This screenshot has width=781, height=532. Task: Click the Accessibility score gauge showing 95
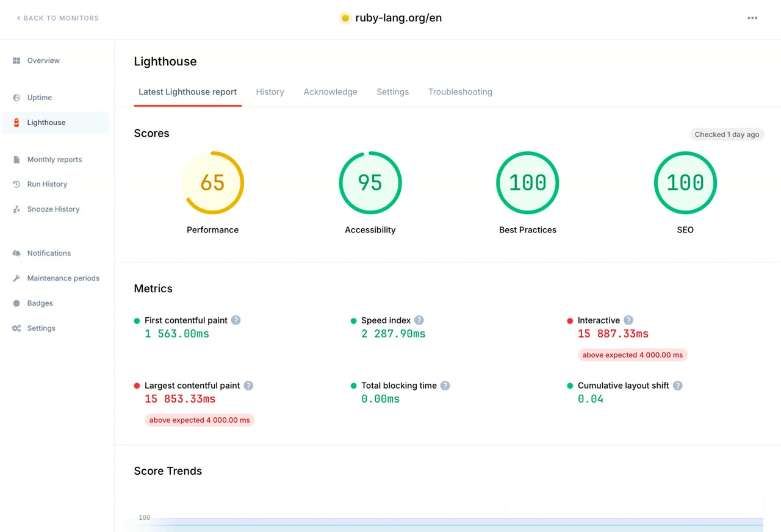point(370,183)
